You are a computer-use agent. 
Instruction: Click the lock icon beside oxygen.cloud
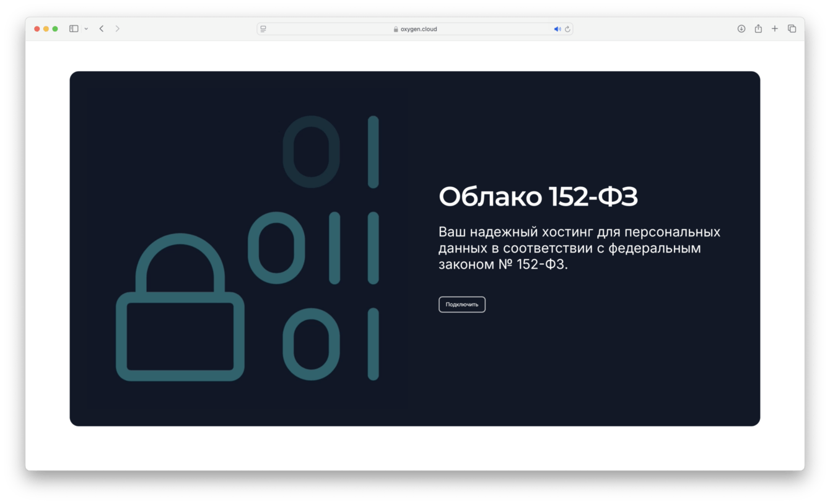coord(396,29)
